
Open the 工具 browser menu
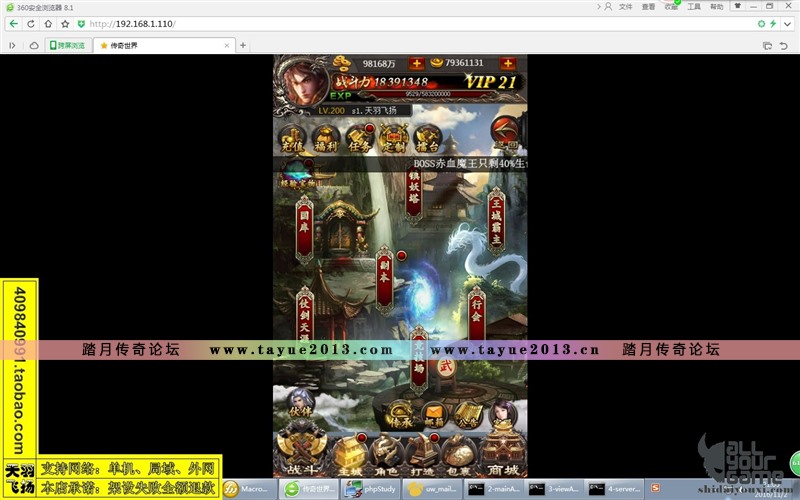(693, 6)
